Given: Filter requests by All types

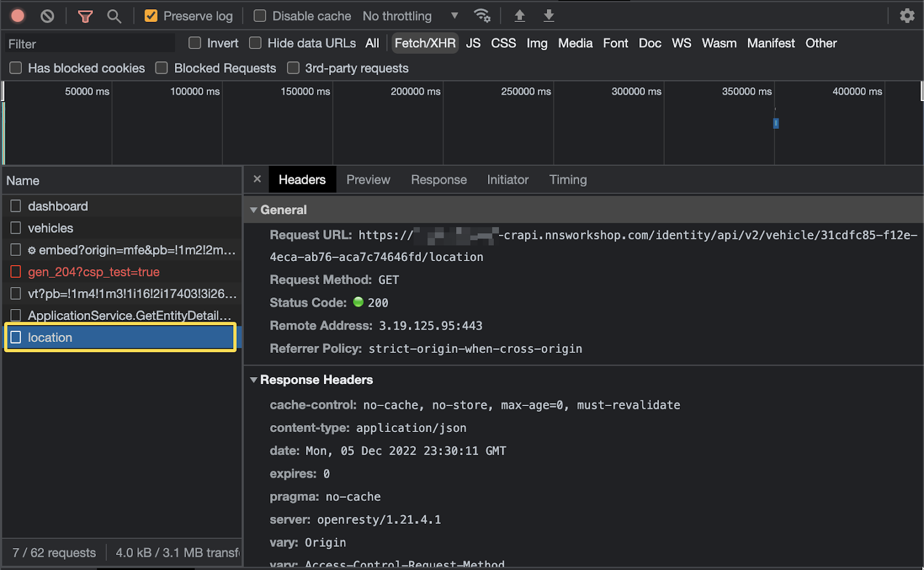Looking at the screenshot, I should pyautogui.click(x=372, y=43).
